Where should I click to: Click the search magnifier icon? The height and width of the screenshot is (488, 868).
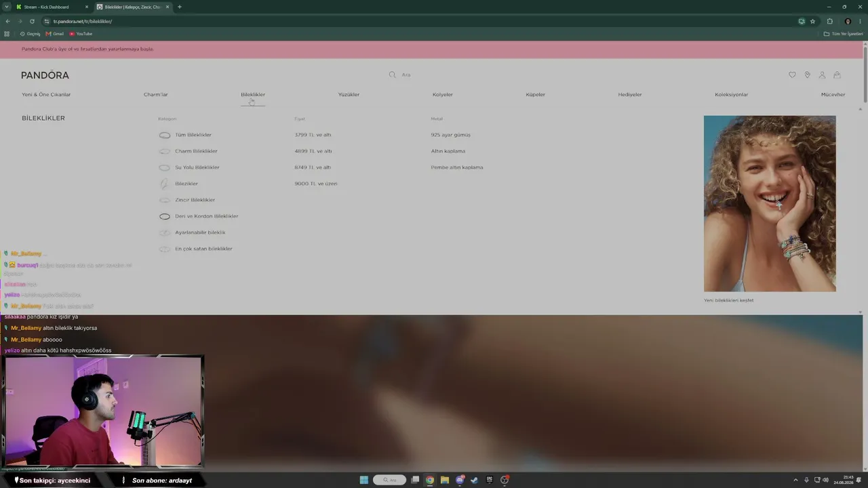click(392, 75)
